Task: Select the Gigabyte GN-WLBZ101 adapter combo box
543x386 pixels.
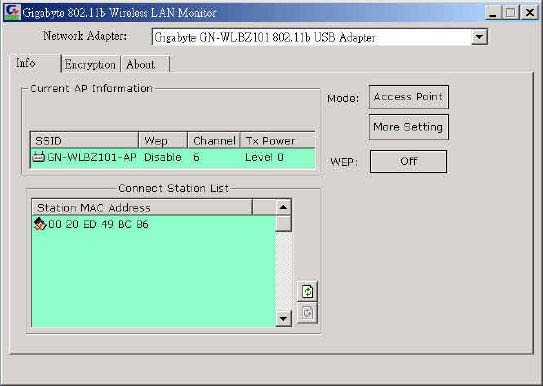Action: (319, 37)
